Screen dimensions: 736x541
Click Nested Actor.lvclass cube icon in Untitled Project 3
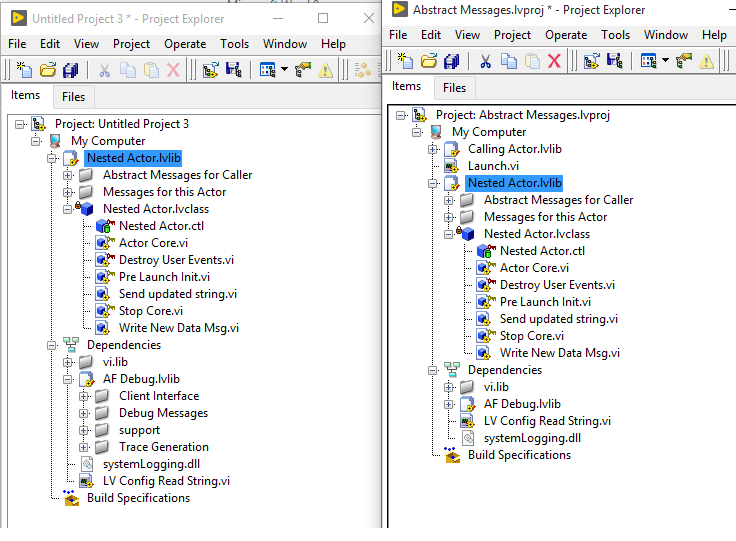tap(85, 209)
